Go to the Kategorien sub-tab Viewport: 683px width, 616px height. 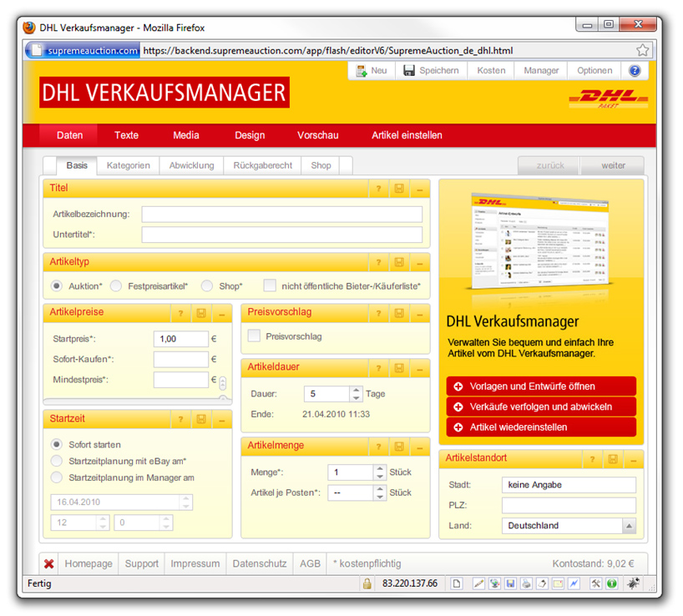[128, 165]
